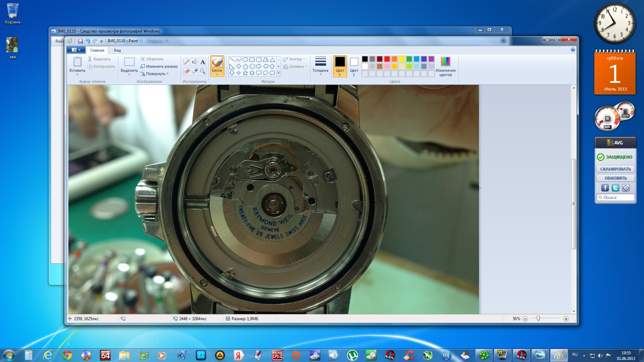Open the Толщина line thickness dropdown
This screenshot has height=362, width=644.
320,65
